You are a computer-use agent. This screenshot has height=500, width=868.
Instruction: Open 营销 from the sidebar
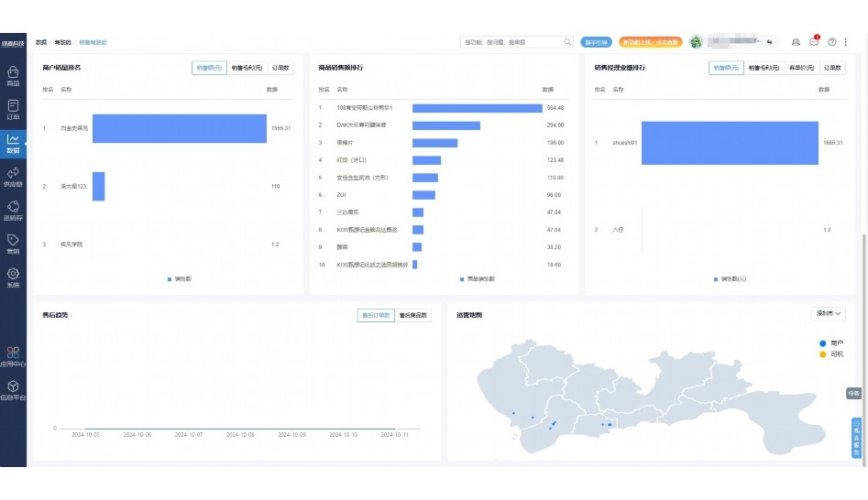13,245
